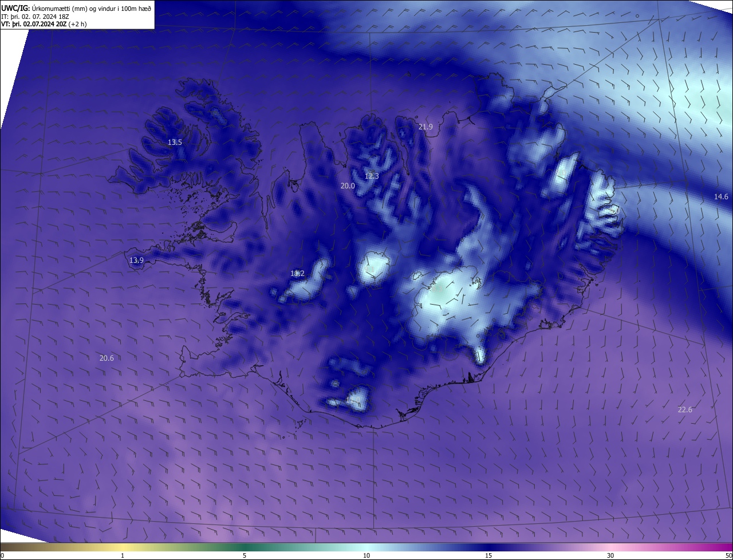Click the initial time line "IT: þri. 02. 07. 2024 18Z"

tap(35, 17)
